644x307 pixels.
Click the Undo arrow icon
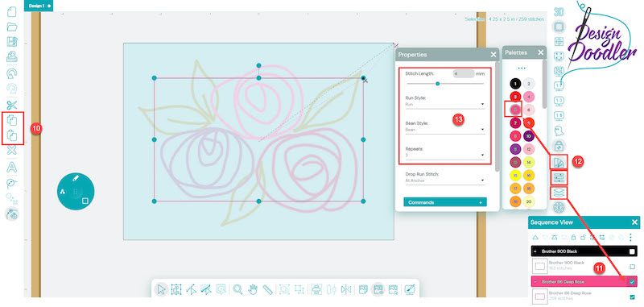click(x=12, y=73)
